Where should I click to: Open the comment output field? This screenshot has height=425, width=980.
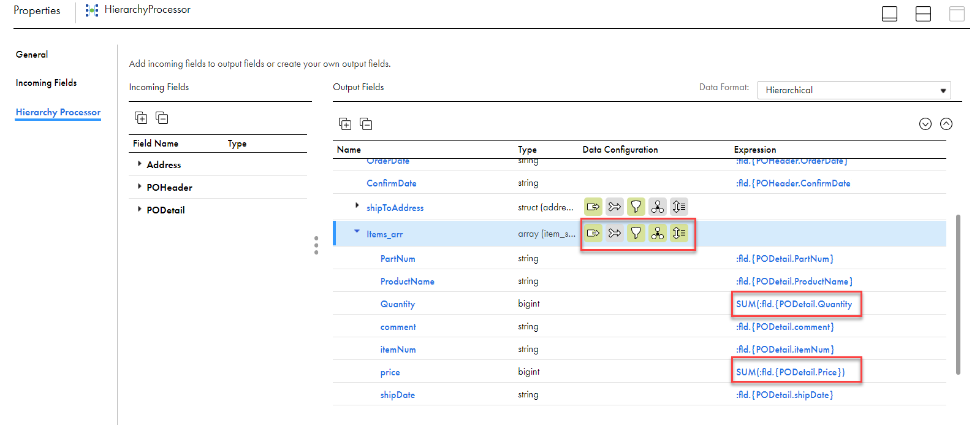tap(398, 327)
